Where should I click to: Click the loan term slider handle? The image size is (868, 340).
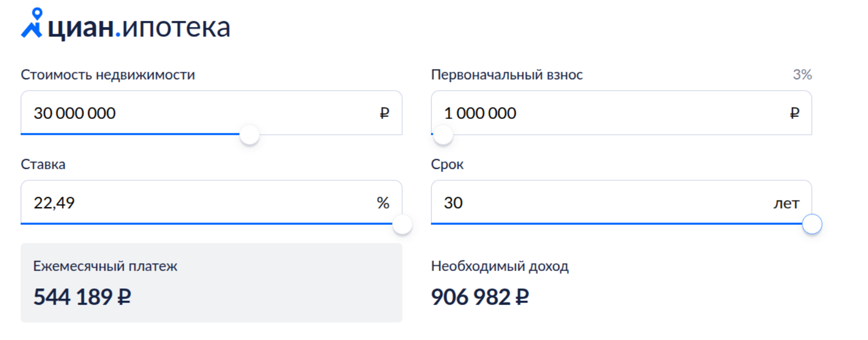(812, 224)
